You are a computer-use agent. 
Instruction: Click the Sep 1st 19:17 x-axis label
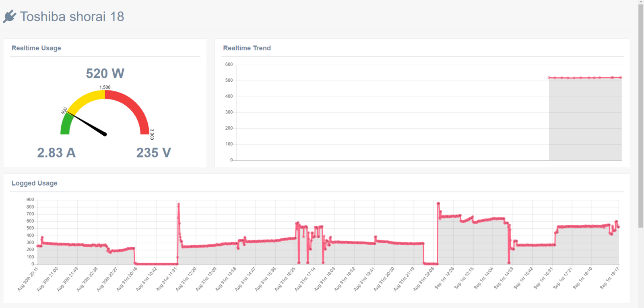point(609,278)
